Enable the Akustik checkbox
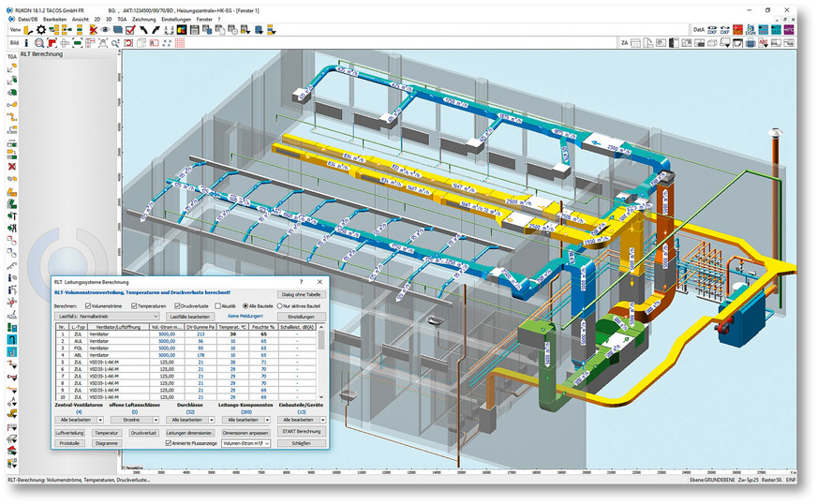This screenshot has width=817, height=504. click(x=217, y=305)
